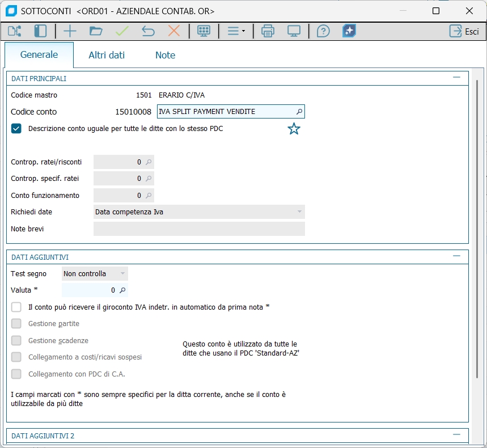
Task: Click the Codice conto number 15010008
Action: 133,112
